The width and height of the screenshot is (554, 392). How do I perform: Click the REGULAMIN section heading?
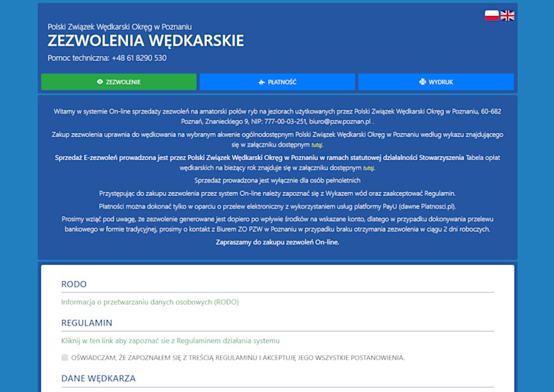pyautogui.click(x=87, y=323)
